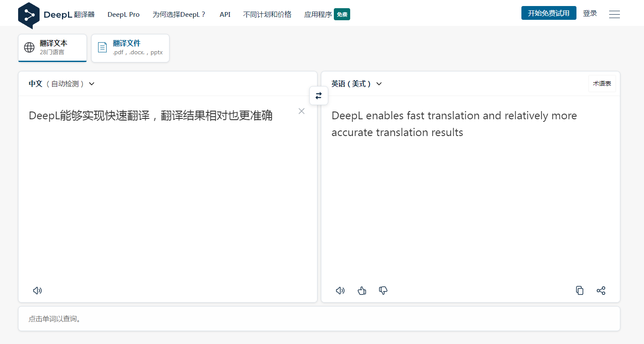Open 不同计划和价格 in the navigation
The image size is (644, 344).
[267, 14]
